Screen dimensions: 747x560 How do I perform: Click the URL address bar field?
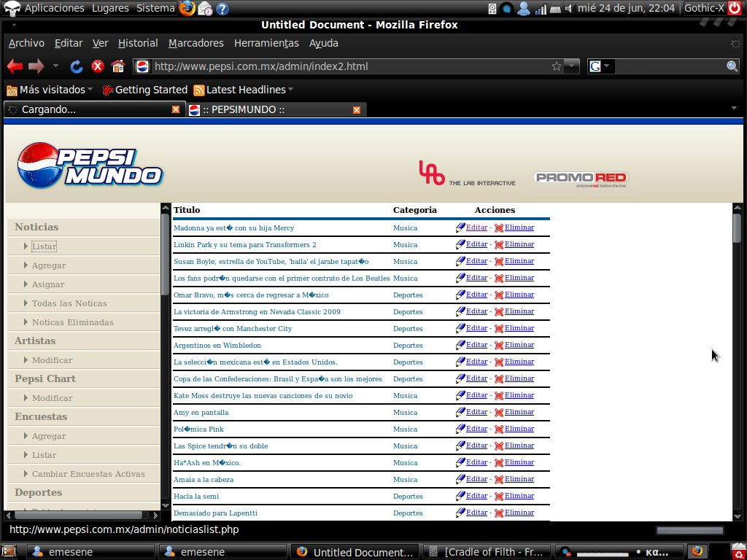click(343, 66)
